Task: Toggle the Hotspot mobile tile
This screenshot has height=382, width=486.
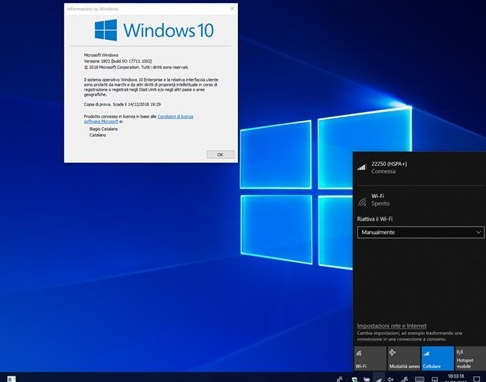Action: click(470, 358)
